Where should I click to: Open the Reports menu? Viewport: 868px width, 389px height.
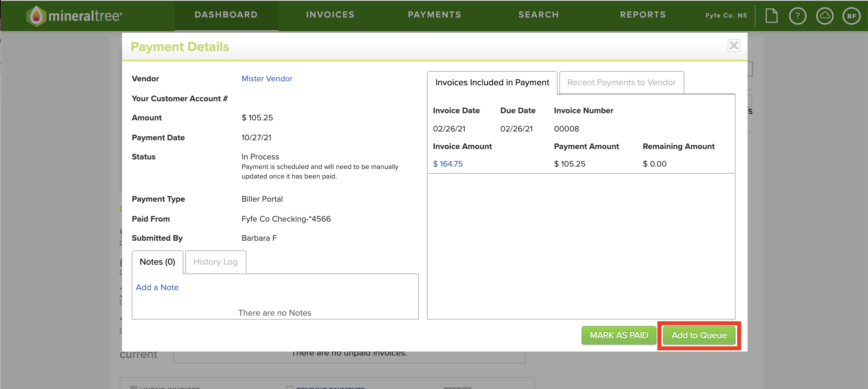coord(643,15)
